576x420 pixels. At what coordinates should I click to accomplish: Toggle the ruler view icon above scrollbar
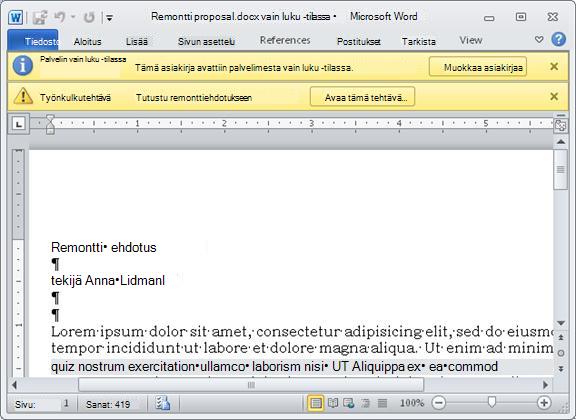(x=561, y=126)
